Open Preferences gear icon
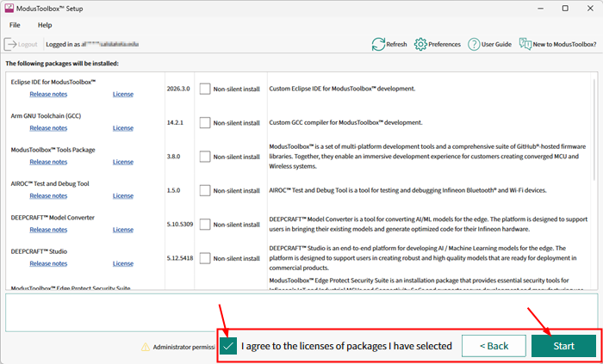603x364 pixels. (x=420, y=45)
